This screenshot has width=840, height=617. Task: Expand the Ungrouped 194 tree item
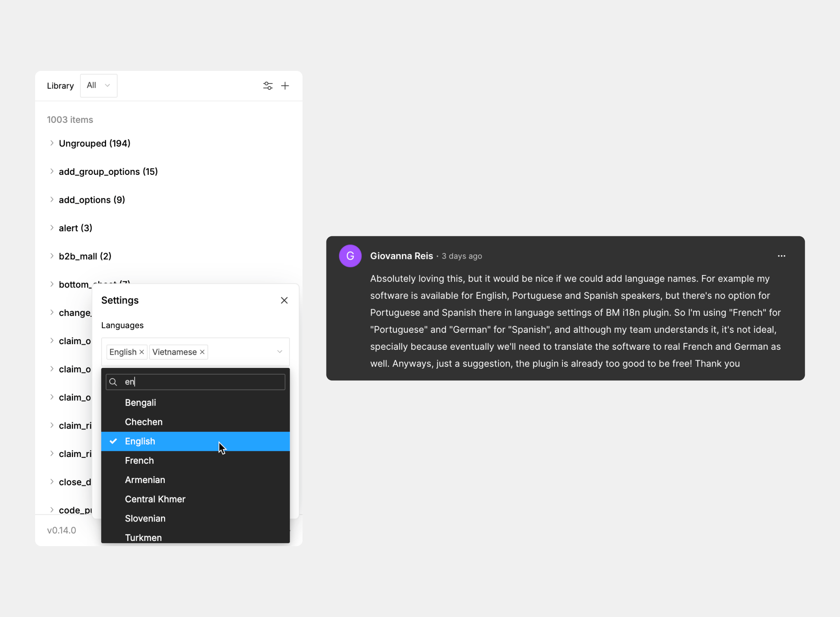click(x=52, y=143)
